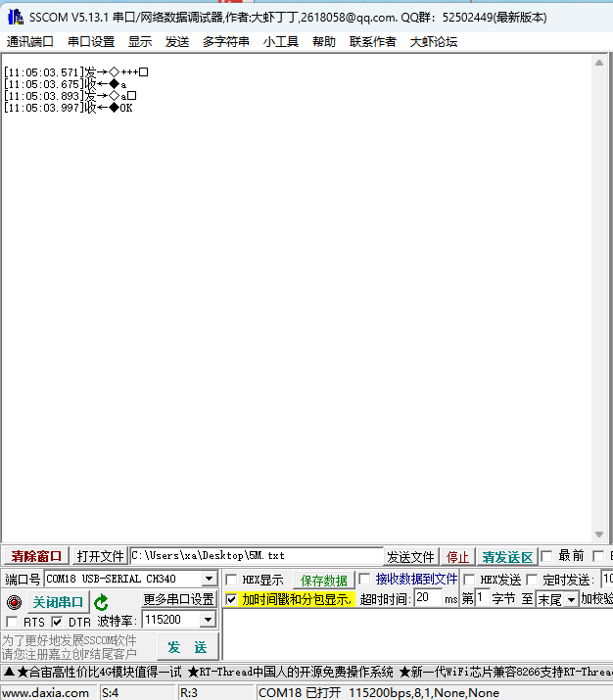
Task: Expand the COM18 port number dropdown
Action: click(209, 579)
